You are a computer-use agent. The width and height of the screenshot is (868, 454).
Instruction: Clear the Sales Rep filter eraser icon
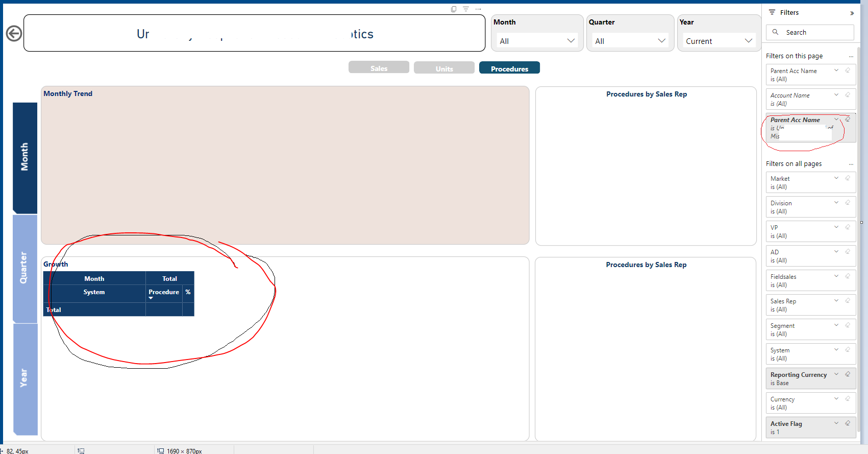point(848,301)
